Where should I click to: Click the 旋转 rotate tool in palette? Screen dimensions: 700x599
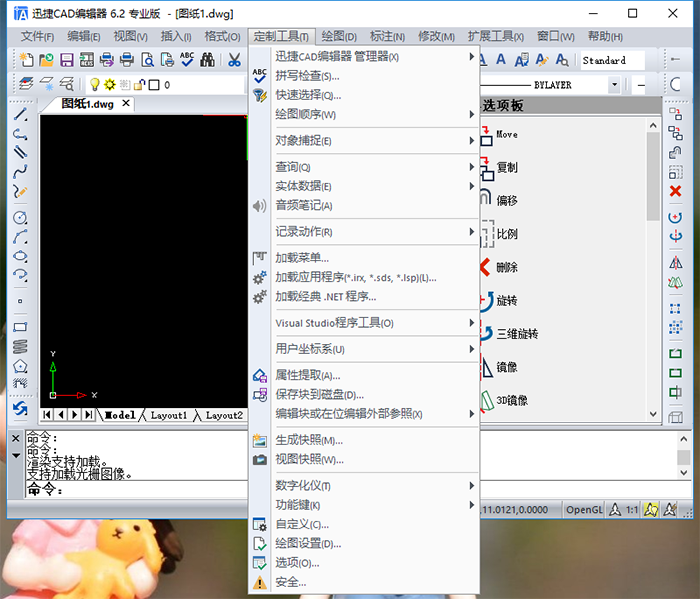click(507, 301)
